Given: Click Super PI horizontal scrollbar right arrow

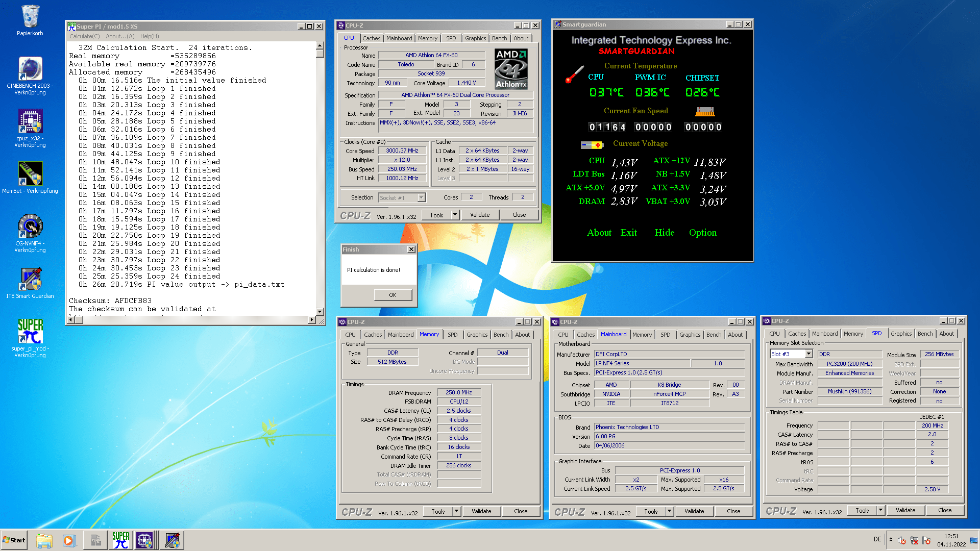Looking at the screenshot, I should tap(311, 320).
